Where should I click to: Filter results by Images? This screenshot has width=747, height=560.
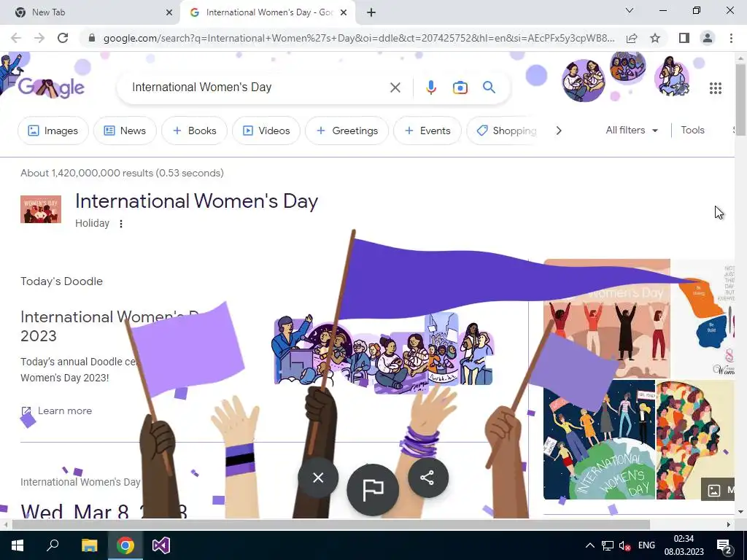[53, 131]
